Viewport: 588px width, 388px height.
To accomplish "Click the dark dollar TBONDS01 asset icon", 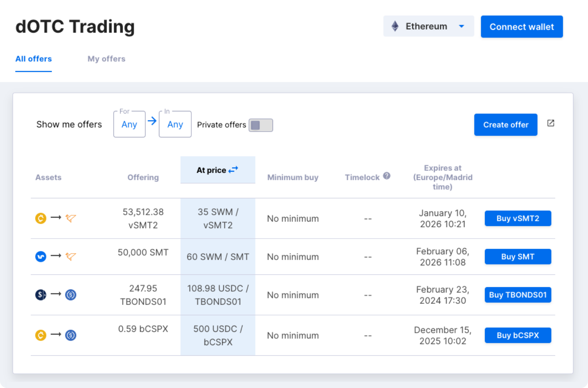I will 40,295.
